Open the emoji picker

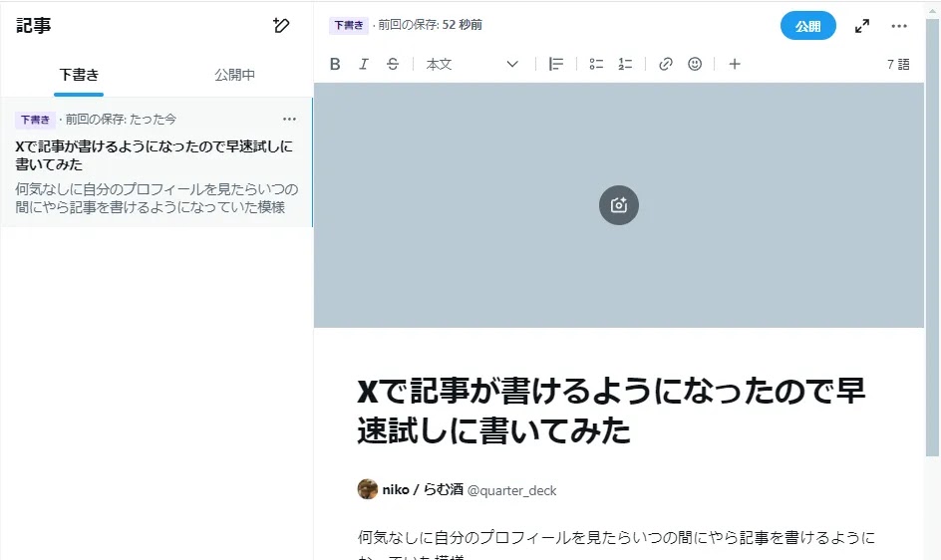pyautogui.click(x=695, y=64)
